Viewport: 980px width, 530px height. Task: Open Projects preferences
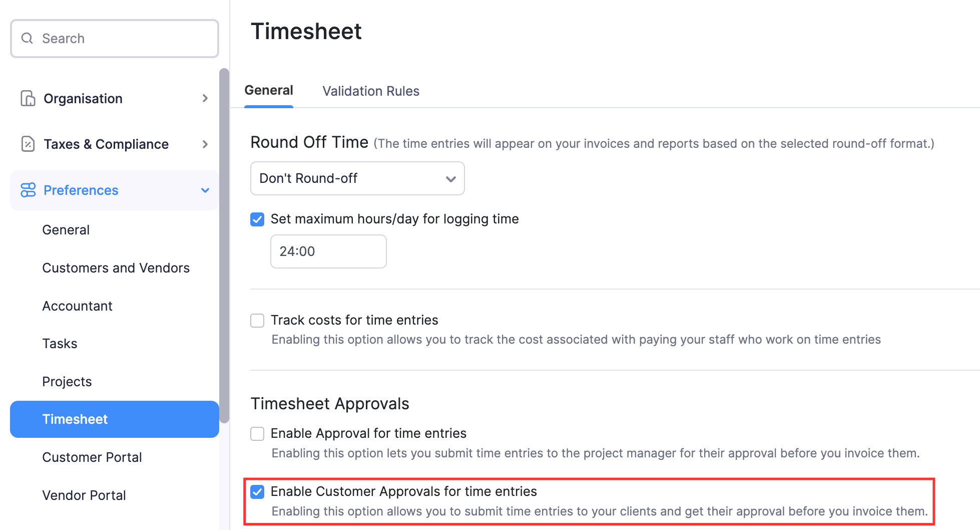[67, 381]
